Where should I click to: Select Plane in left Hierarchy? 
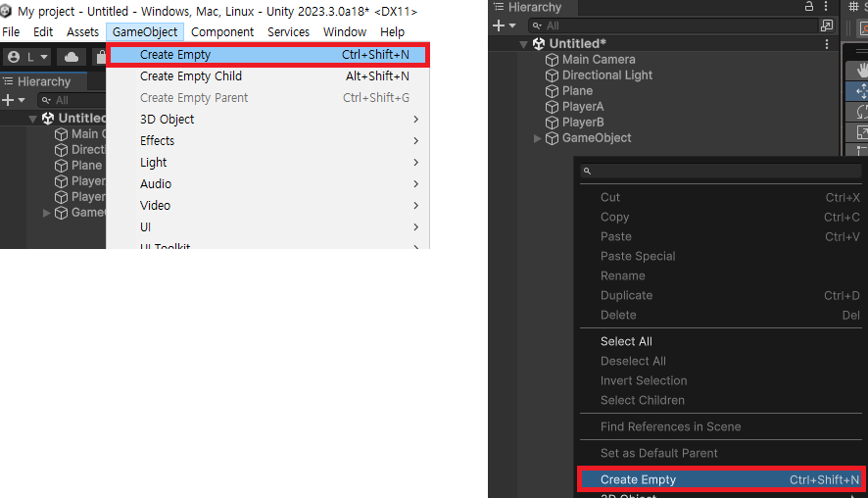[86, 166]
